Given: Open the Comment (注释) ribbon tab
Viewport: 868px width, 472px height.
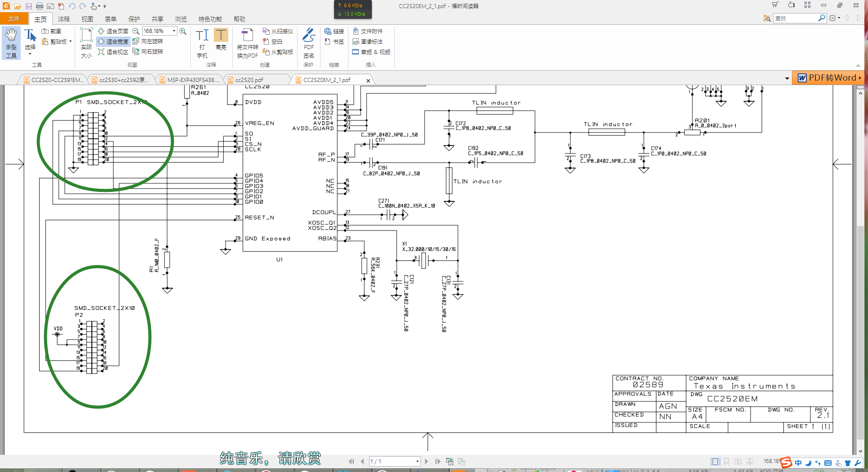Looking at the screenshot, I should pyautogui.click(x=64, y=19).
